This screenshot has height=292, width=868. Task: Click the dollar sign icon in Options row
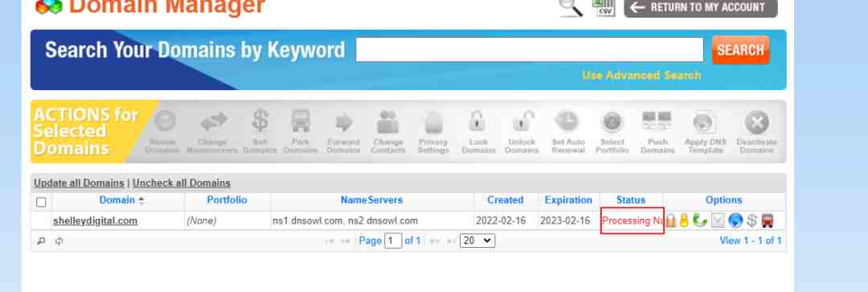click(x=751, y=220)
